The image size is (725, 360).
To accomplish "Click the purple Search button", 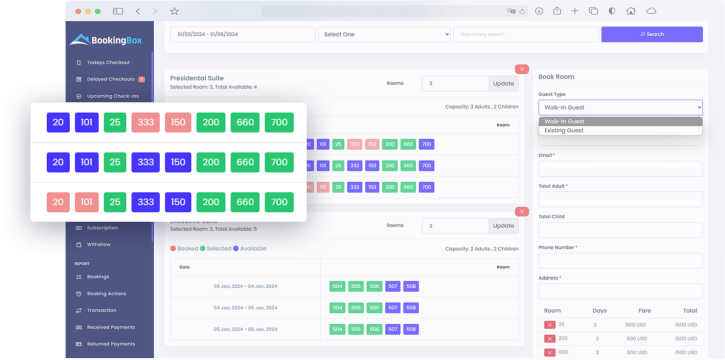I will (652, 34).
